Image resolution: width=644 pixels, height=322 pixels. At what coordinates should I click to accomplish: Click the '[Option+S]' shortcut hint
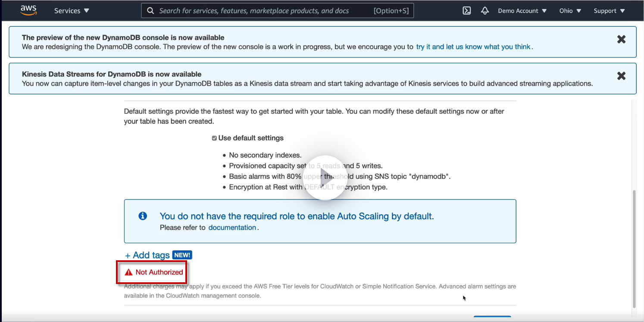pyautogui.click(x=391, y=11)
